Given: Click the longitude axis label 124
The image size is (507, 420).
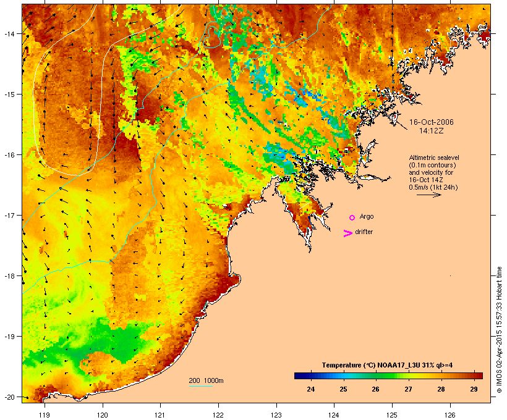Looking at the screenshot, I should pos(334,415).
